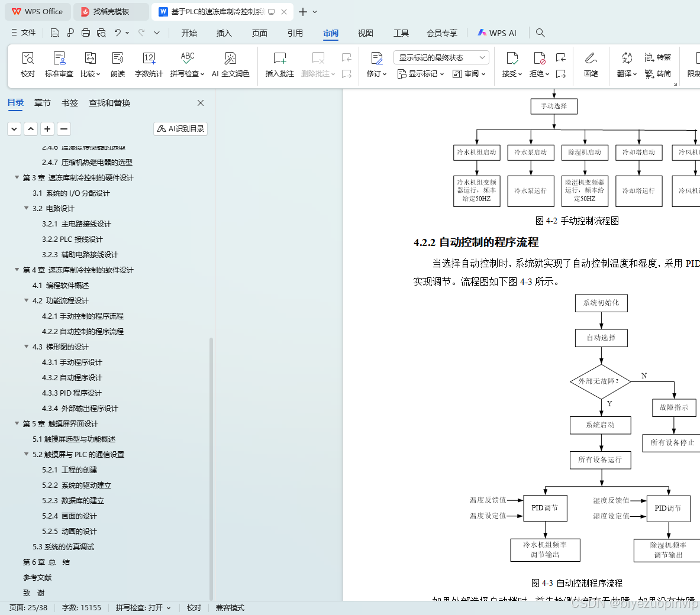700x615 pixels.
Task: Run 拼写检查 spell check
Action: (187, 64)
